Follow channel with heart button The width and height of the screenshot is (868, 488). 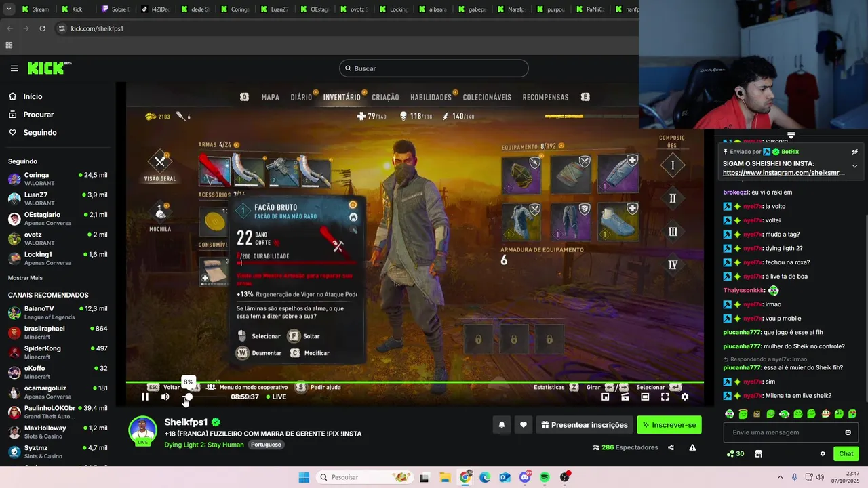pos(523,425)
